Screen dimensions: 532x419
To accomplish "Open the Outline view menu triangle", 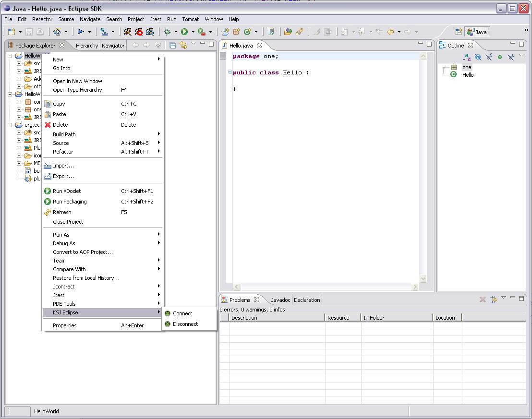I will click(x=521, y=55).
